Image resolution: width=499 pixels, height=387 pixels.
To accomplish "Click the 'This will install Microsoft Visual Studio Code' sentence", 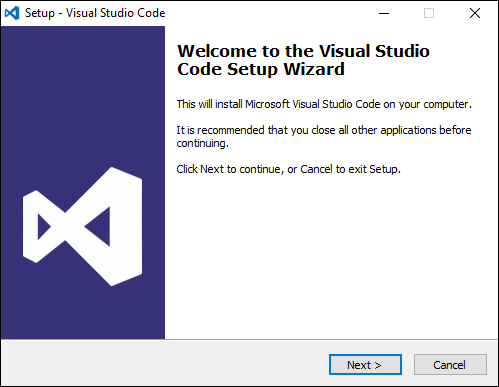I will [324, 104].
